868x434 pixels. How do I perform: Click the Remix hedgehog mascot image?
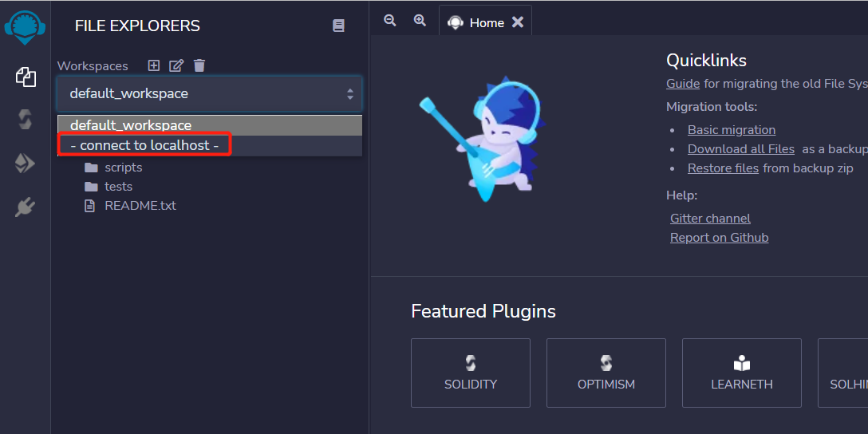[482, 138]
